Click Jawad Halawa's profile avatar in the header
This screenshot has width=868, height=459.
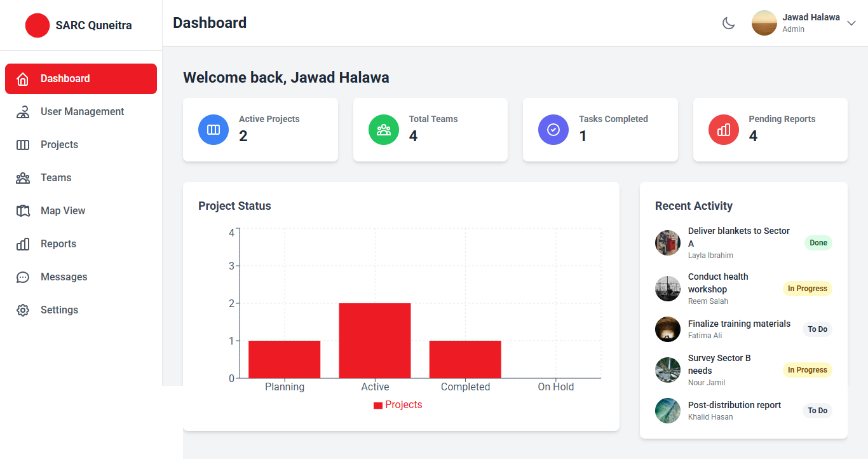point(764,23)
